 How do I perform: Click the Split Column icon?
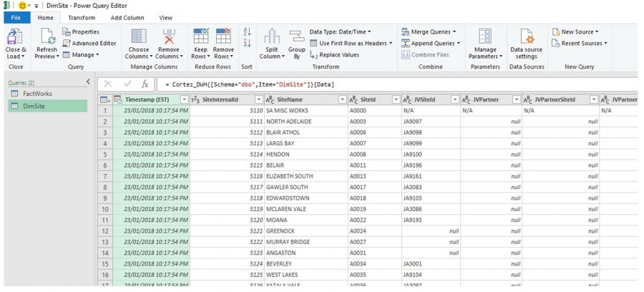pyautogui.click(x=272, y=36)
